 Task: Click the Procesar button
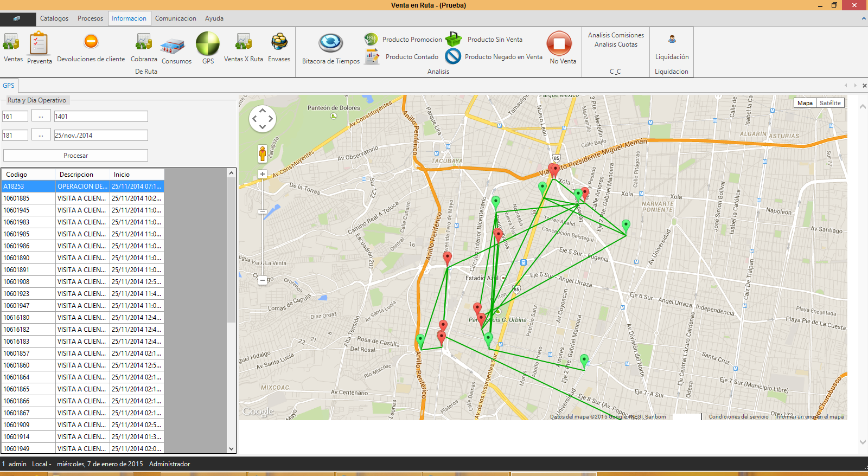click(75, 156)
